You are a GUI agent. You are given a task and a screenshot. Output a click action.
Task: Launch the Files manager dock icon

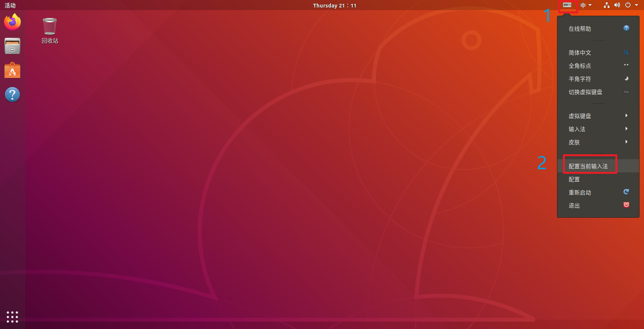click(12, 46)
